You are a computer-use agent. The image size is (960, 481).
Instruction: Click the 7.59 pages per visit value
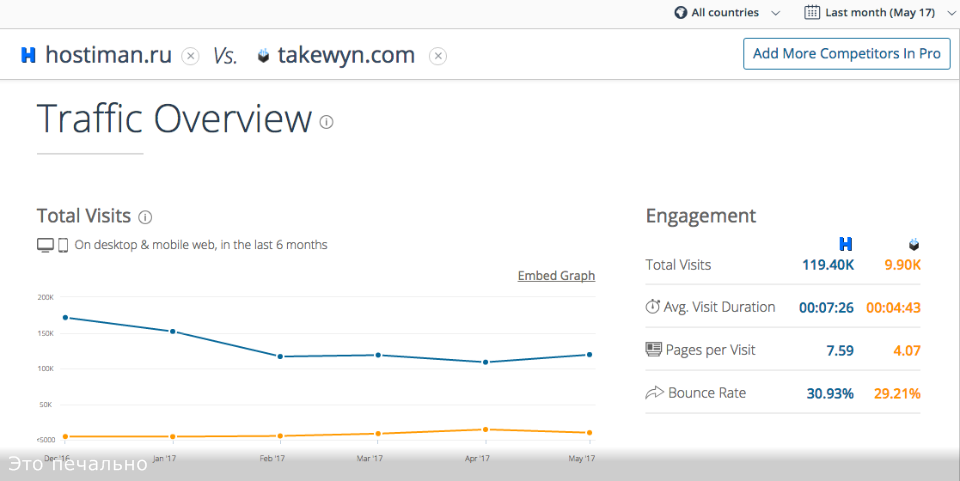[x=840, y=351]
